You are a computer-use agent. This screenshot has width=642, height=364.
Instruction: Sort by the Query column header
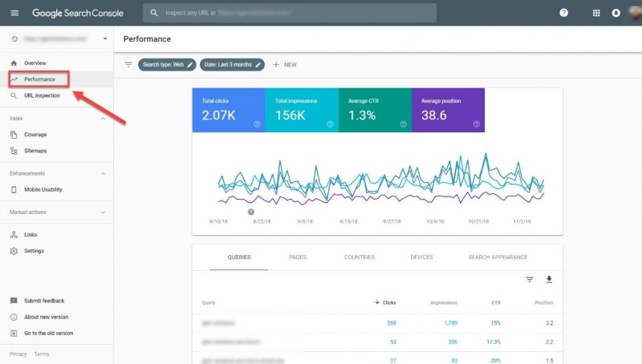point(209,302)
